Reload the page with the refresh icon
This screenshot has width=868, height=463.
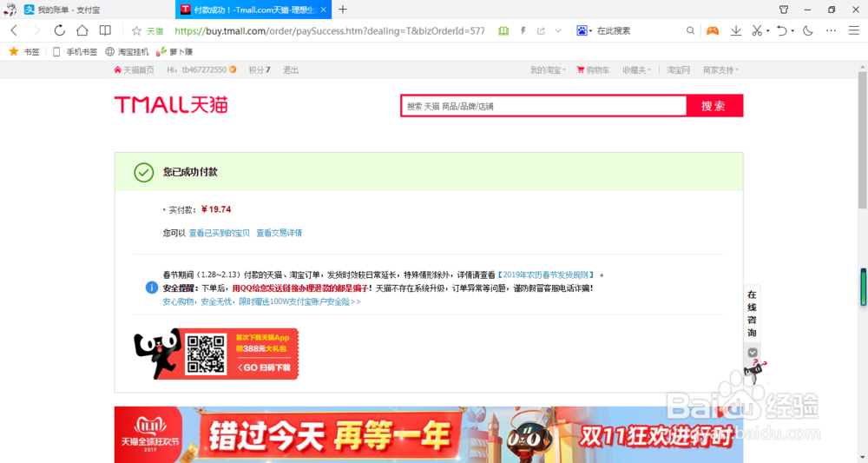pyautogui.click(x=59, y=30)
